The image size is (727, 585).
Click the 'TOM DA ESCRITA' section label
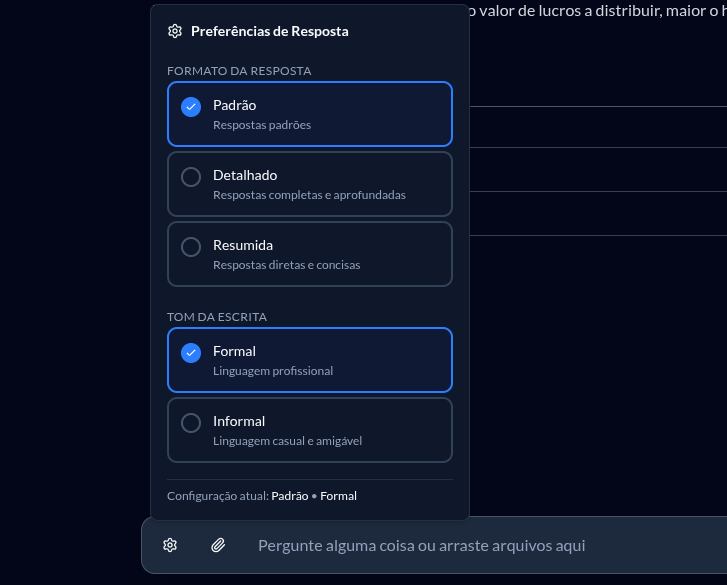[x=217, y=317]
